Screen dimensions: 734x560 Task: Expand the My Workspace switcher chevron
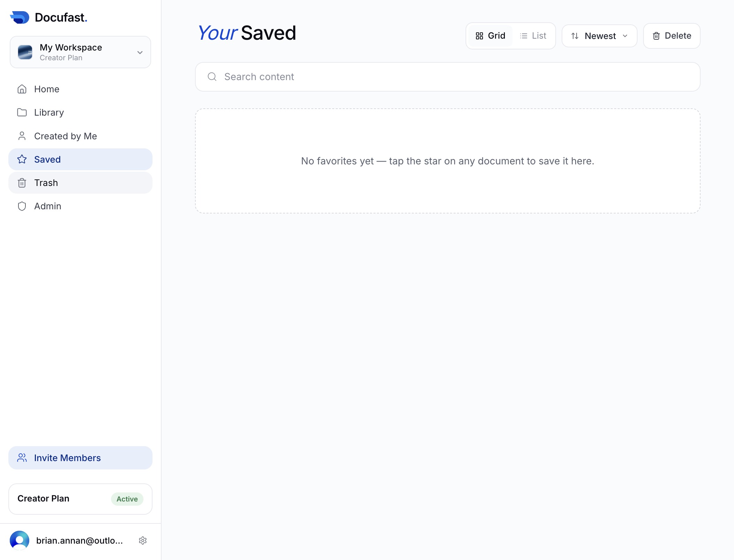140,53
